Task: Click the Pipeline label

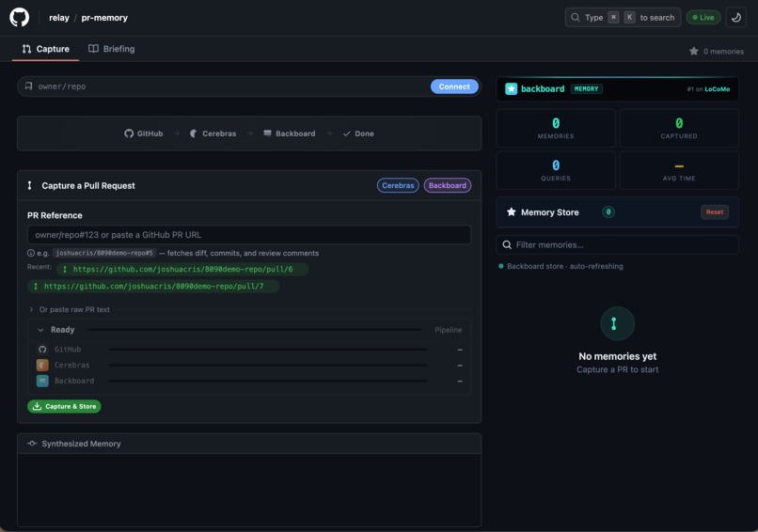Action: coord(449,330)
